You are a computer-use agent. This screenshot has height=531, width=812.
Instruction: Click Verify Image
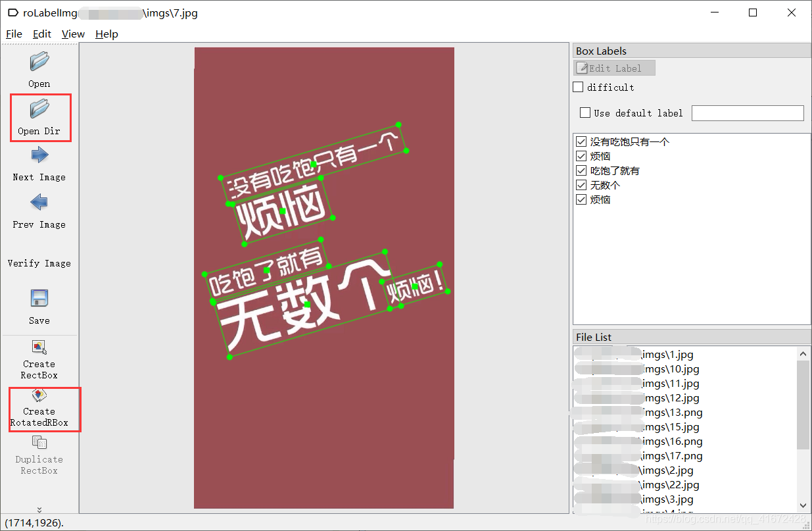(x=39, y=263)
